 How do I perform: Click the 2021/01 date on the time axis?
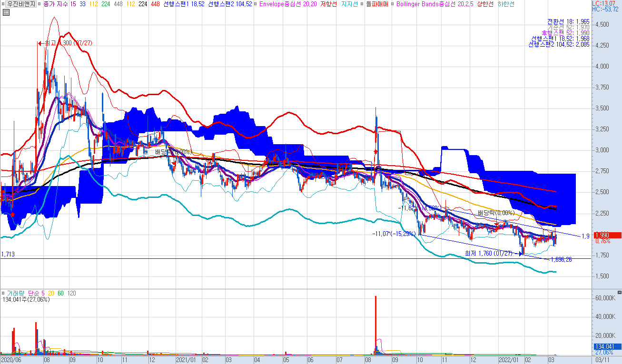[186, 361]
